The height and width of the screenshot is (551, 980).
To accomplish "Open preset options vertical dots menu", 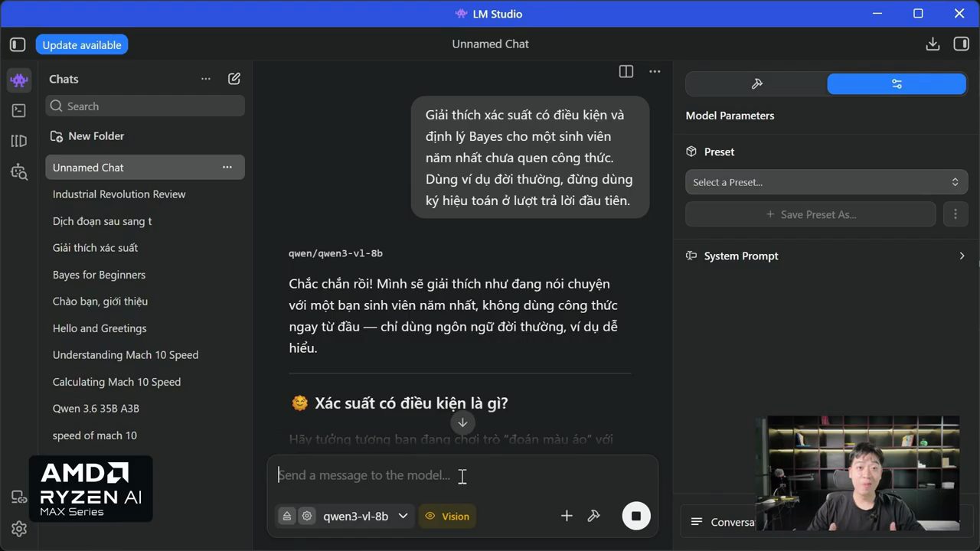I will 955,214.
